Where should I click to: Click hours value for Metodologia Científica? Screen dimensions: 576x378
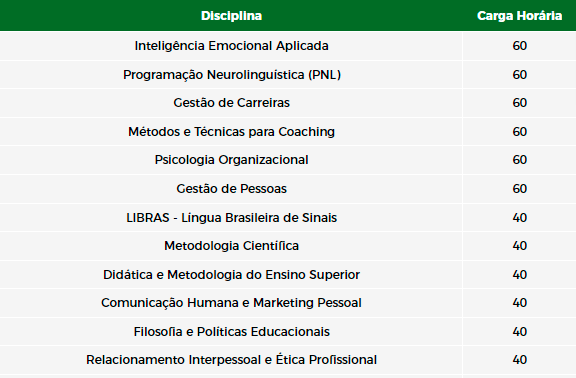click(519, 246)
